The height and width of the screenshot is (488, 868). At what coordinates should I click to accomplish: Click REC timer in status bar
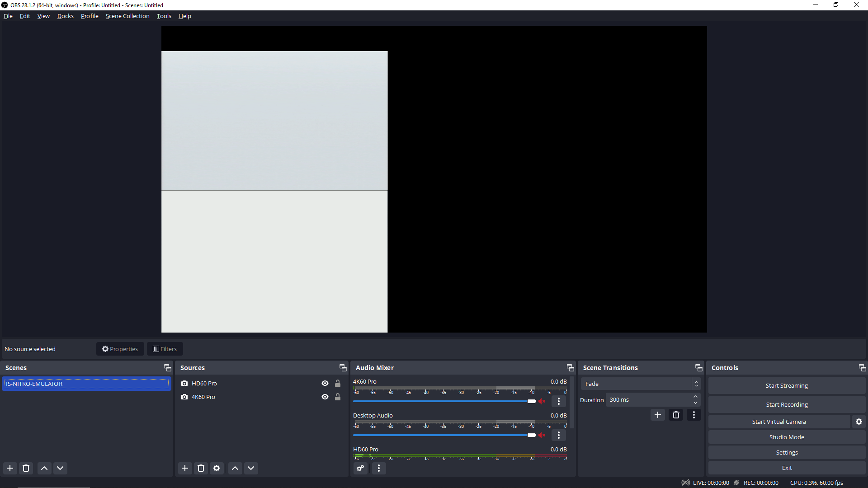[x=761, y=483]
